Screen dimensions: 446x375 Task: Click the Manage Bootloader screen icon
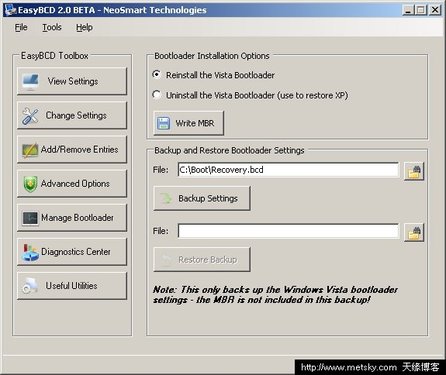pos(30,218)
